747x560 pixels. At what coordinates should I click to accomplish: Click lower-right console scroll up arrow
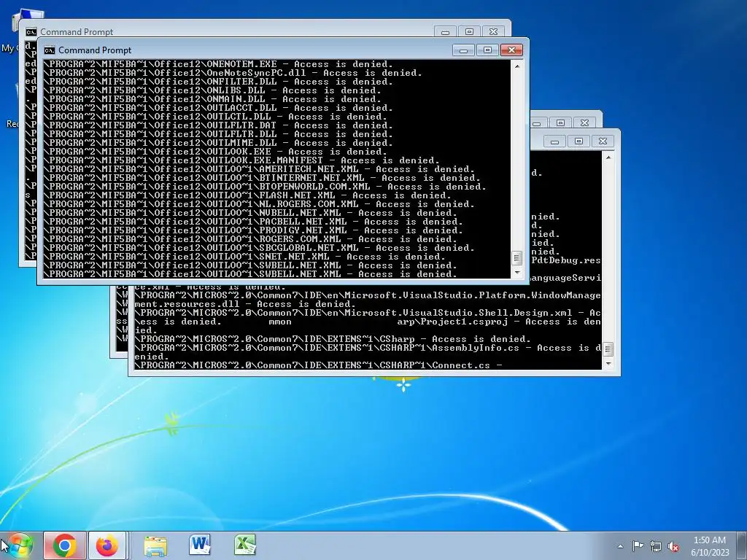click(x=608, y=157)
